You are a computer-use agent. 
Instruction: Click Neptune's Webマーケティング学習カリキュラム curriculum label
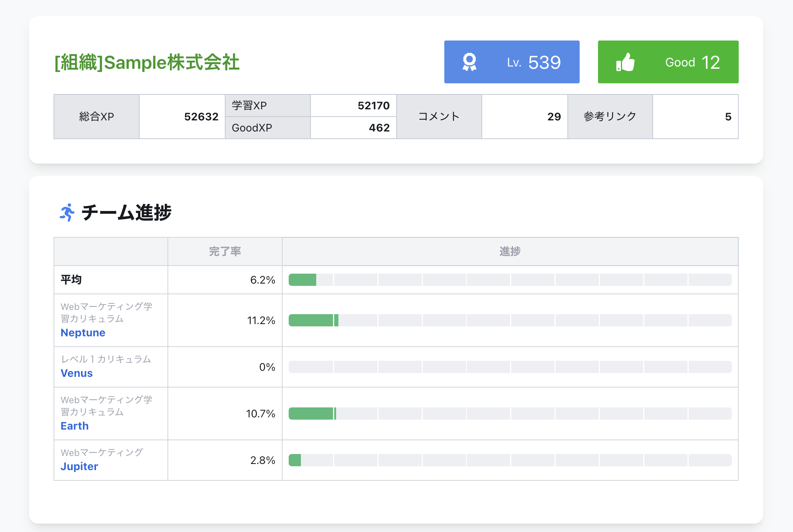pos(107,313)
